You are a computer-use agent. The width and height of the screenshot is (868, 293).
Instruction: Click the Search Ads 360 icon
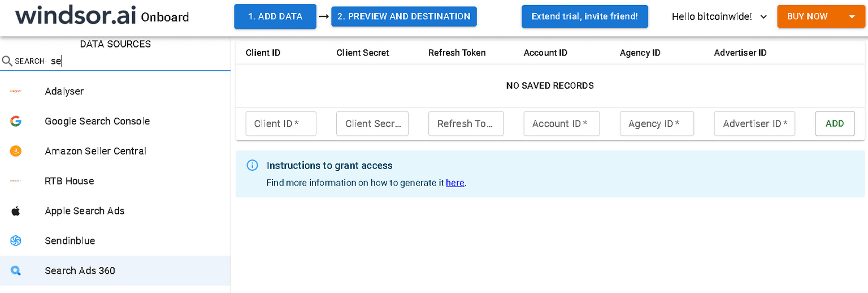(16, 271)
